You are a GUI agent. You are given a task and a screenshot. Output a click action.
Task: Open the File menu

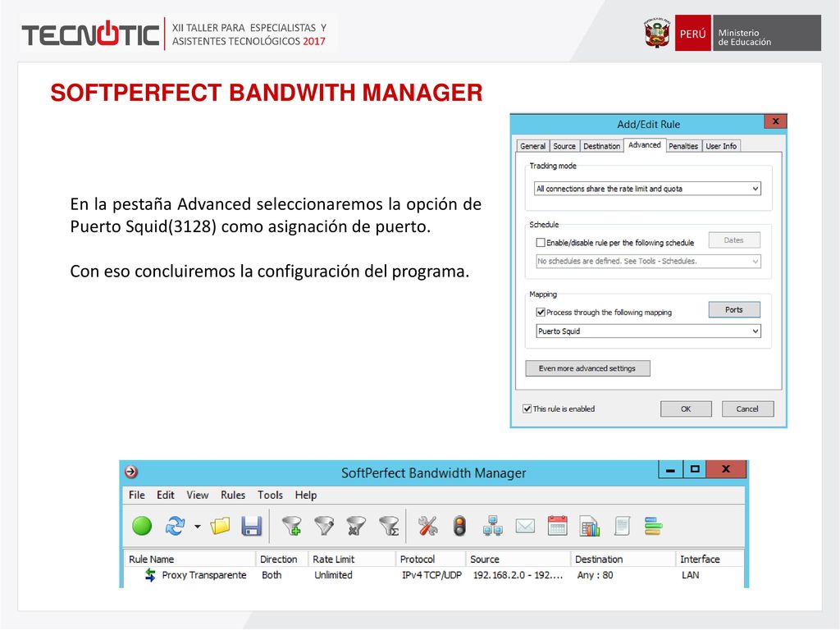[137, 495]
